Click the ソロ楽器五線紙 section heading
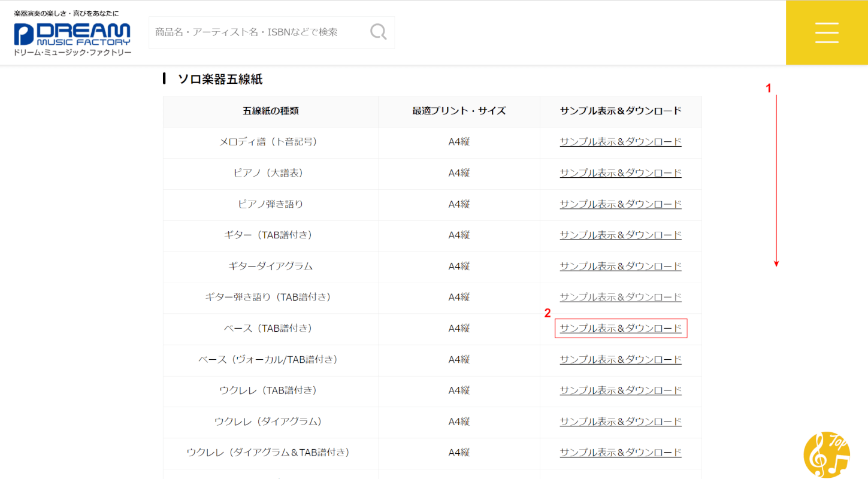Screen dimensions: 868x479 pos(220,79)
